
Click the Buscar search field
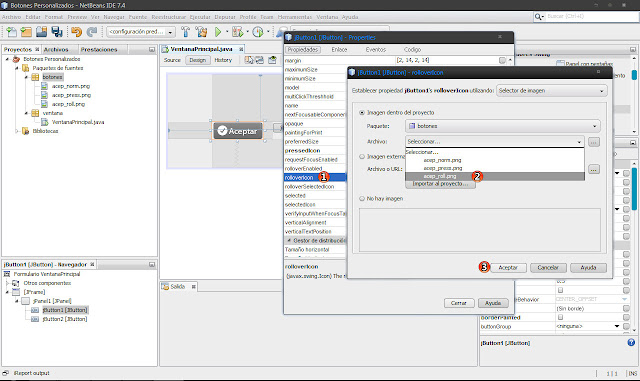click(x=592, y=16)
